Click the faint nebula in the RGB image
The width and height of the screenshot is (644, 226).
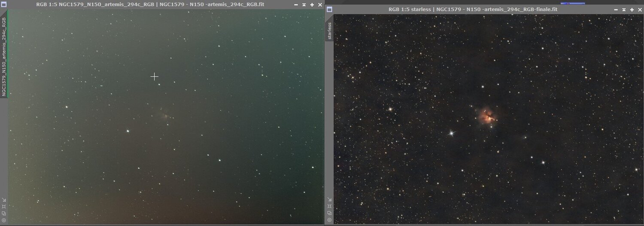click(165, 116)
